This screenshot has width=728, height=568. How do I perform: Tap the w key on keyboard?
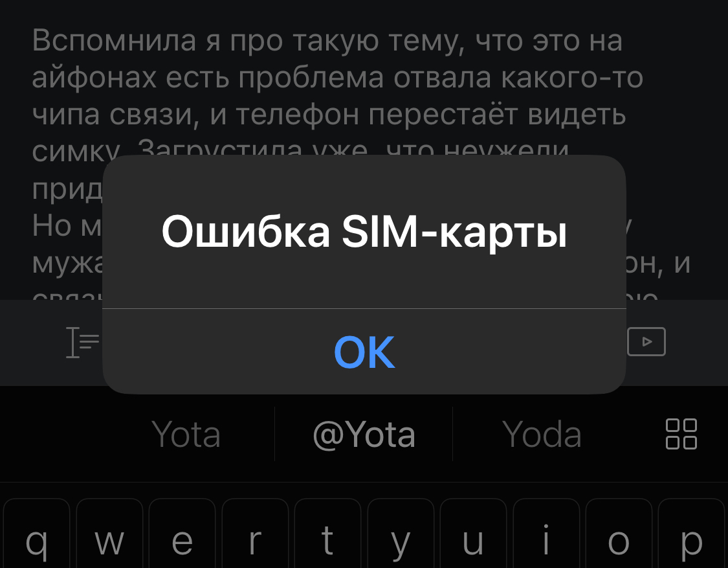point(109,534)
